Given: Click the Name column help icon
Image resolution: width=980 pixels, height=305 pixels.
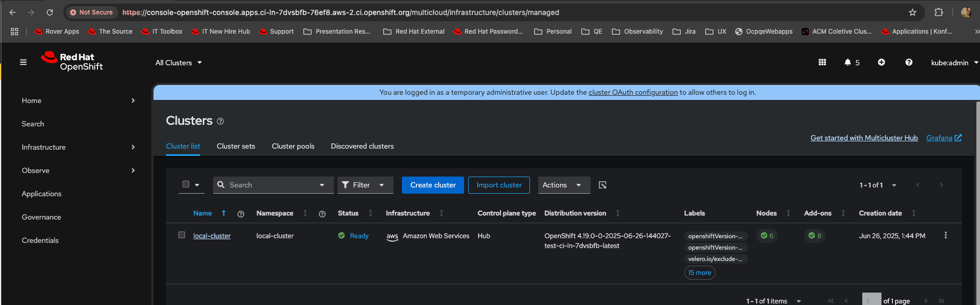Looking at the screenshot, I should (241, 214).
